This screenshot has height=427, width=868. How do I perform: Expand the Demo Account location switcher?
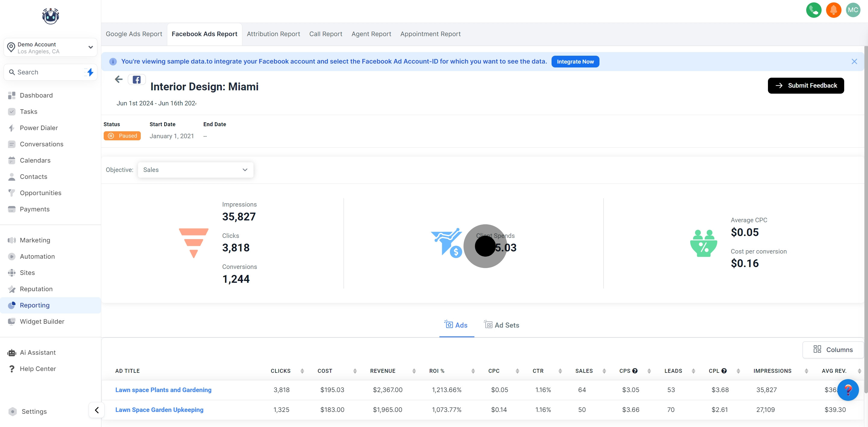click(x=51, y=48)
